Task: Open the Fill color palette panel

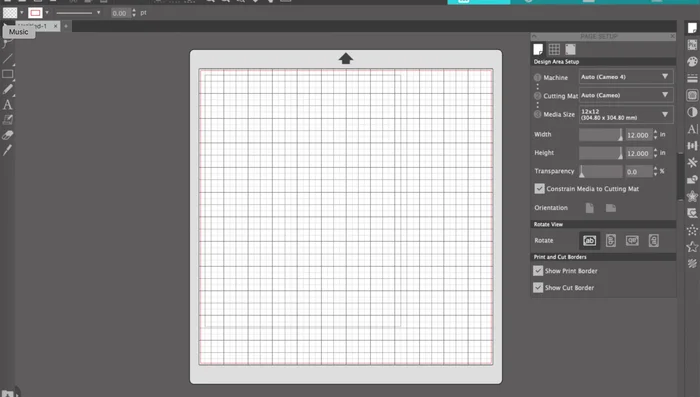Action: coord(692,62)
